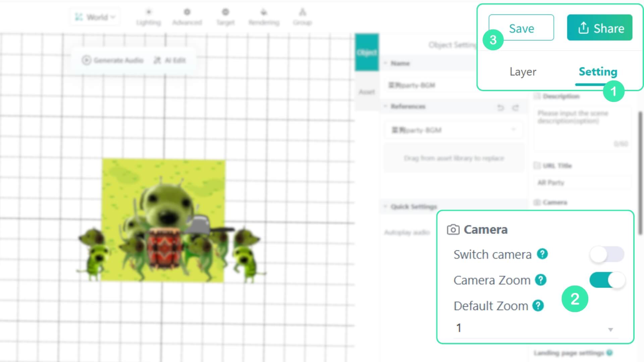Select the Object side tab
644x362 pixels.
[367, 52]
